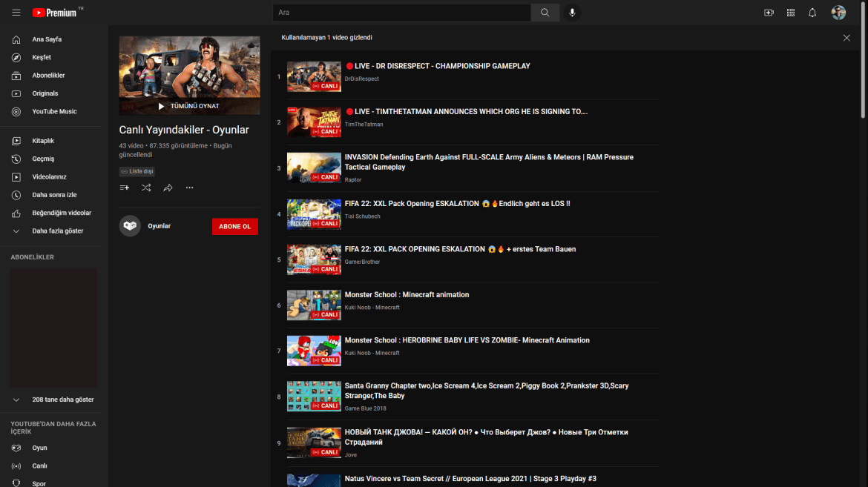
Task: Open Abonelikler in sidebar
Action: (50, 76)
